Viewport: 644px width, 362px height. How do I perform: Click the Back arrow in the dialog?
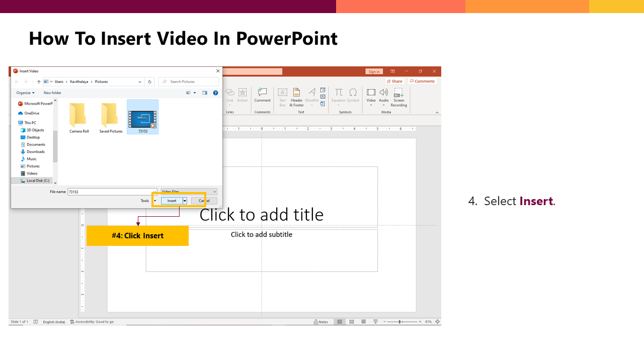[x=17, y=81]
